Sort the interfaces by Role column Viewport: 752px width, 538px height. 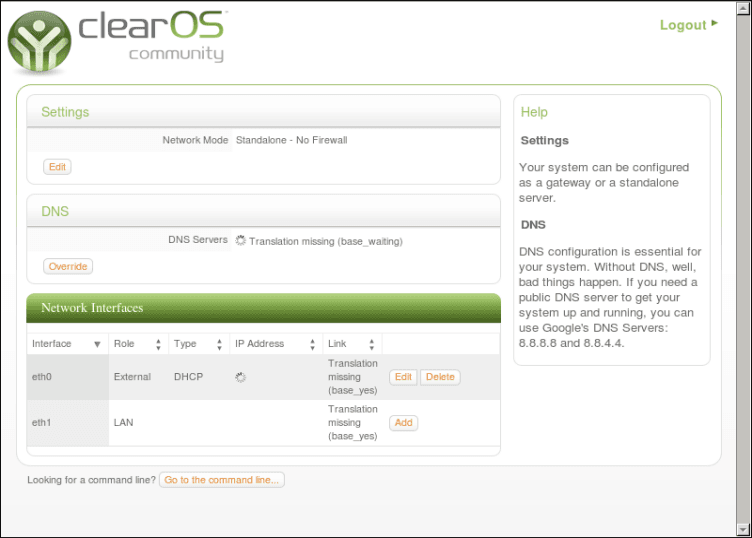[x=137, y=344]
